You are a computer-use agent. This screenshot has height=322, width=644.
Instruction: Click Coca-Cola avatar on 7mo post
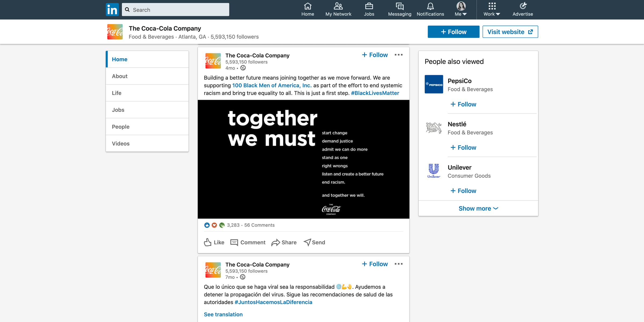[x=213, y=270]
